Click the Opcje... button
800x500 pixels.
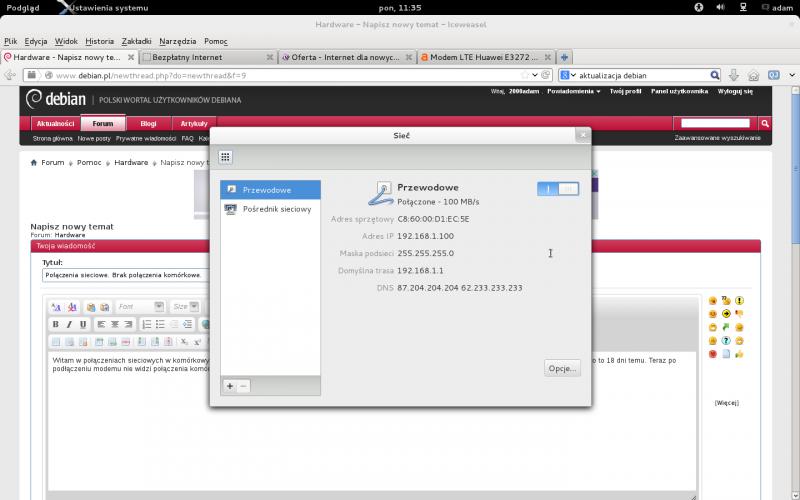[x=562, y=368]
